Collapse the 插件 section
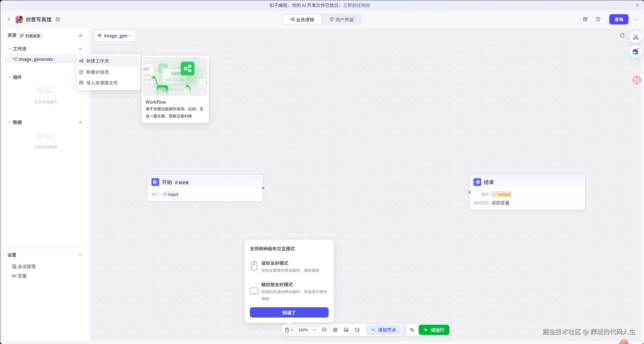 coord(10,77)
